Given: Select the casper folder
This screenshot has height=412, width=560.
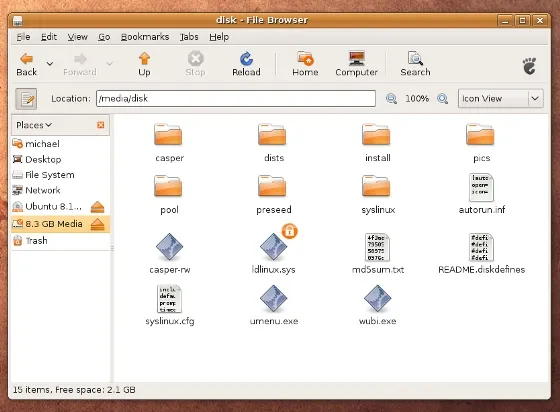Looking at the screenshot, I should [x=169, y=142].
